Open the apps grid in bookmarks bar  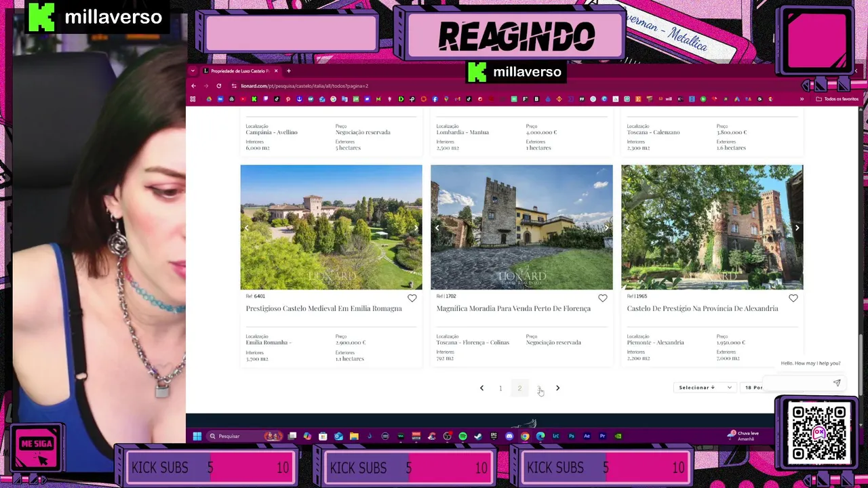193,99
